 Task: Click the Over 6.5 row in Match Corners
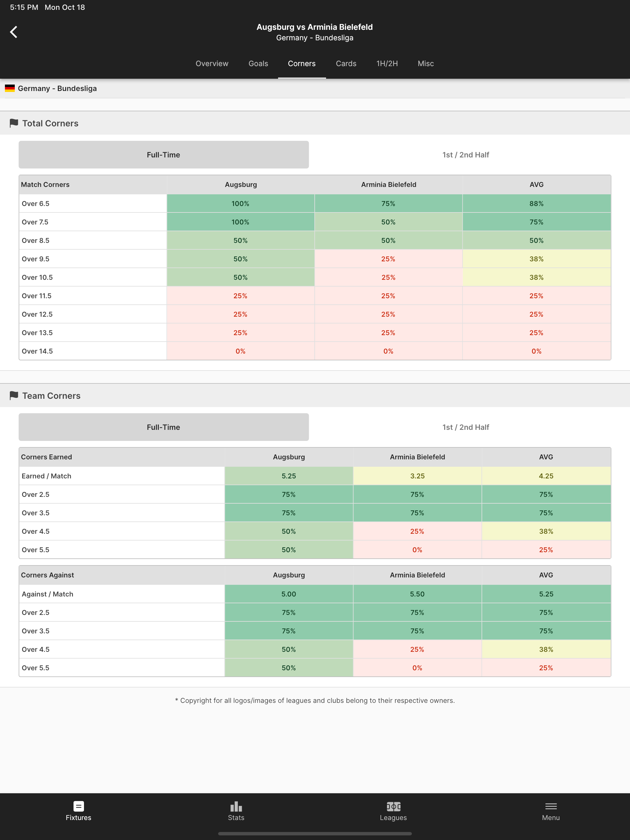(x=93, y=203)
